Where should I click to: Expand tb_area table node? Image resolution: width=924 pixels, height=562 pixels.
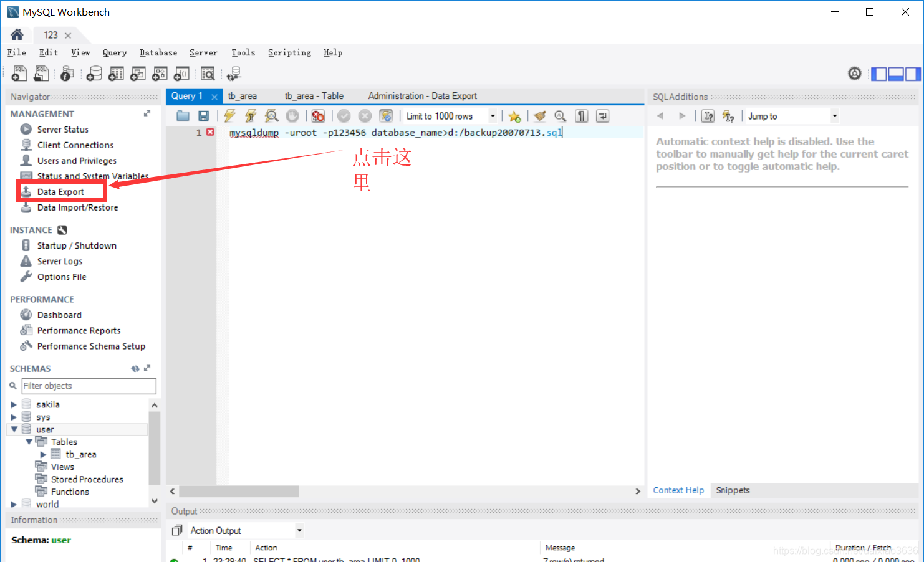tap(43, 455)
